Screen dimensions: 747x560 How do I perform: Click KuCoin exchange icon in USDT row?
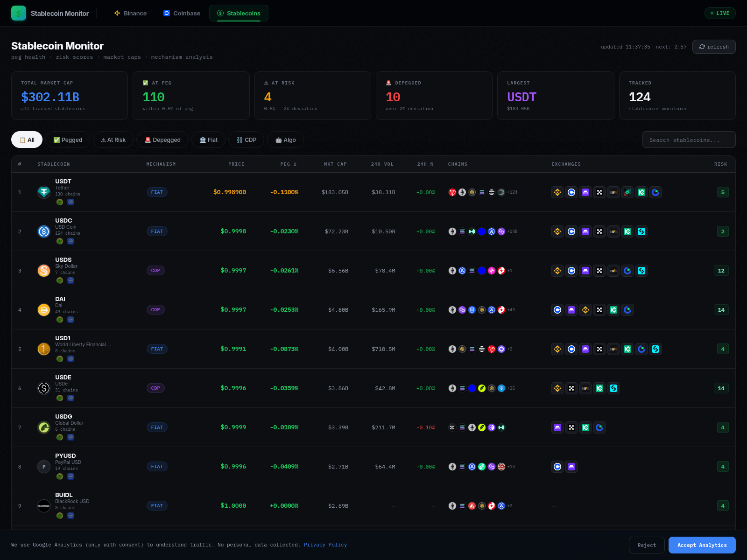pos(641,192)
